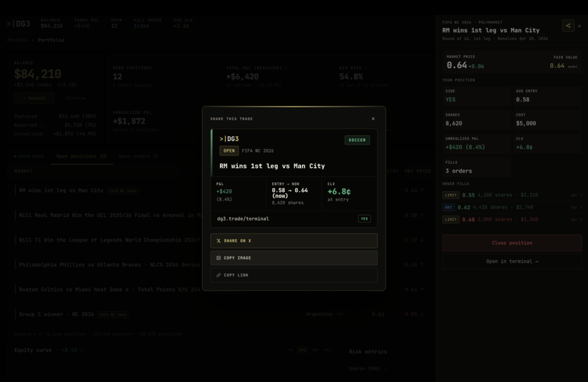Click the Portfolio breadcrumb
This screenshot has height=382, width=588.
51,40
